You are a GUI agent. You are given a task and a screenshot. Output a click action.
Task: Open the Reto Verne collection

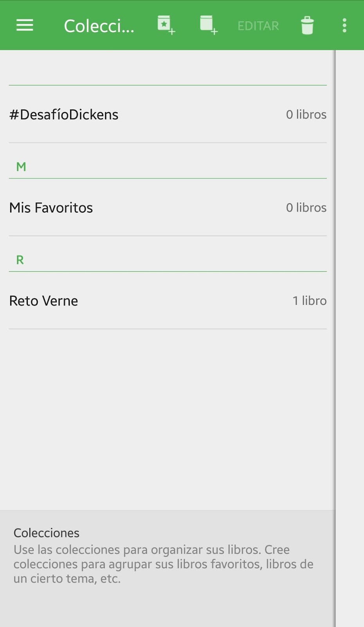coord(43,301)
